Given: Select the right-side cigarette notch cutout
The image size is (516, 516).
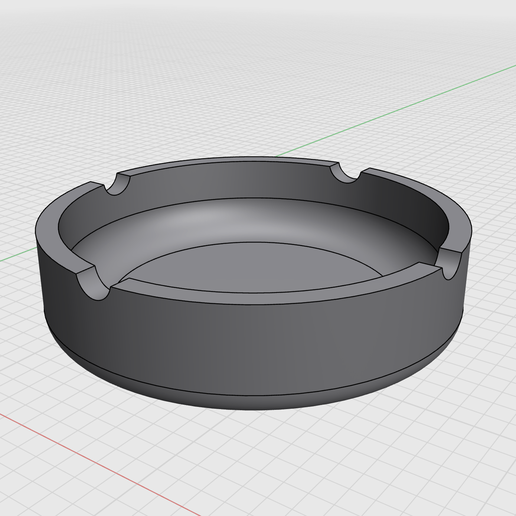Looking at the screenshot, I should point(448,263).
